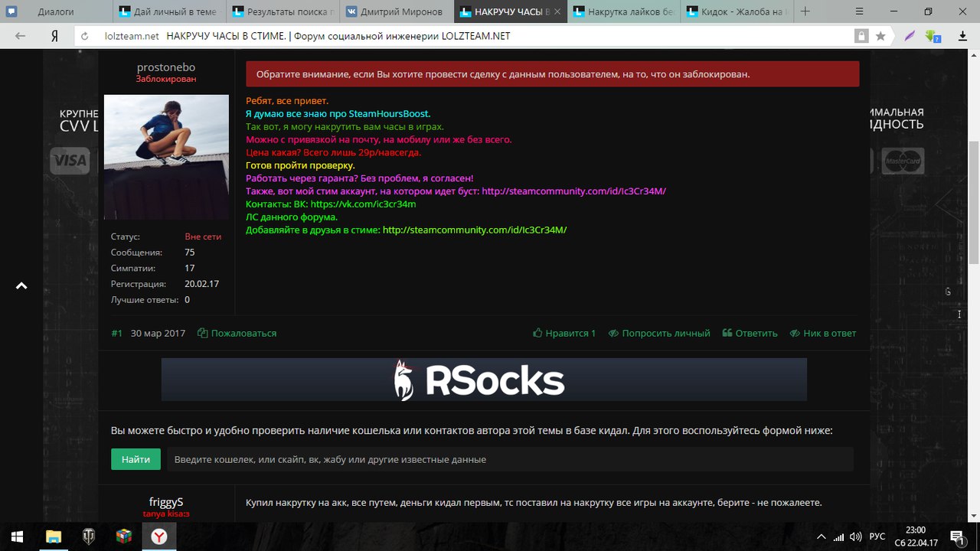Close the НАКРУЧУ ЧАСЫ В active tab
This screenshot has height=551, width=980.
557,11
